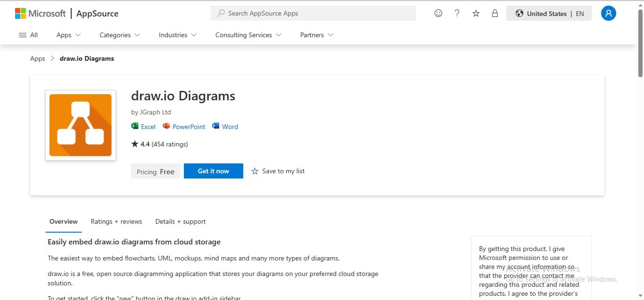Expand the Apps dropdown menu
The height and width of the screenshot is (300, 644).
coord(69,35)
